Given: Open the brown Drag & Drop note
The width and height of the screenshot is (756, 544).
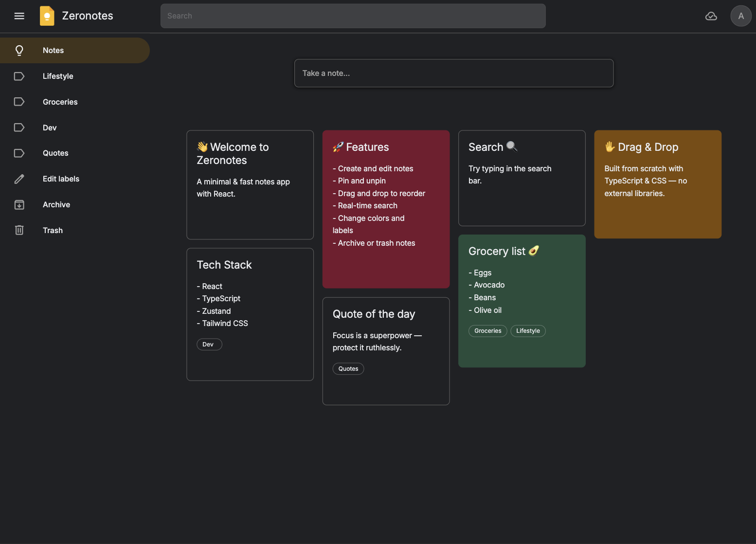Looking at the screenshot, I should [x=658, y=184].
